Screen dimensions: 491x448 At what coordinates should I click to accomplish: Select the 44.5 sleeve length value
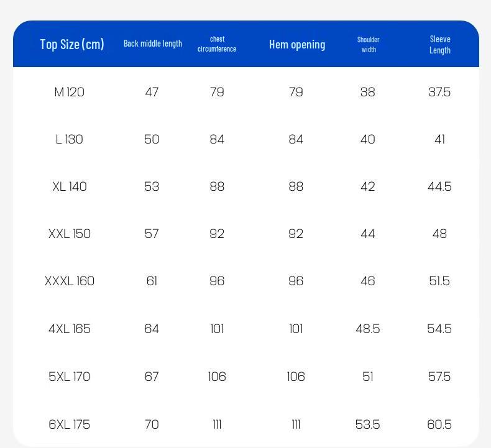[x=439, y=186]
